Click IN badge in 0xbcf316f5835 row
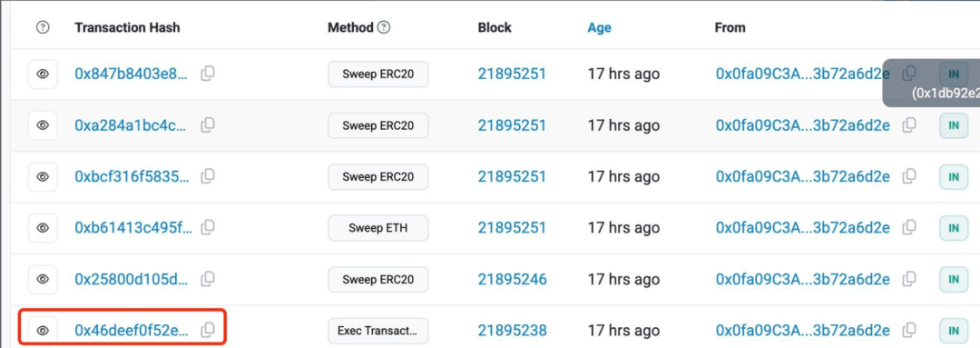This screenshot has width=980, height=348. [x=954, y=176]
